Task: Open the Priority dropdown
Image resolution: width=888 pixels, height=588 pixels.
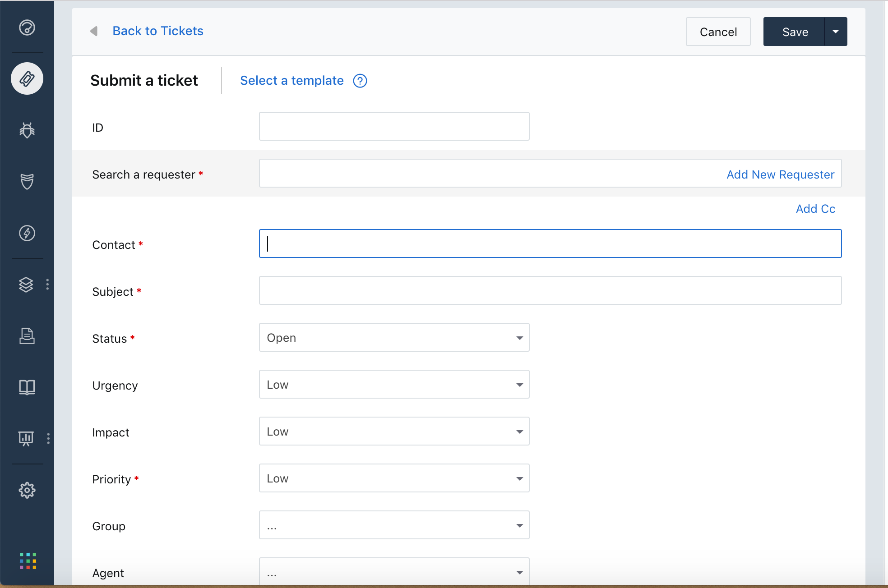Action: [x=394, y=478]
